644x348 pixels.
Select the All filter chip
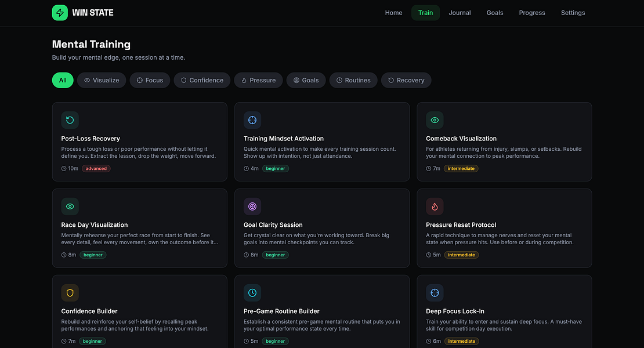coord(63,80)
